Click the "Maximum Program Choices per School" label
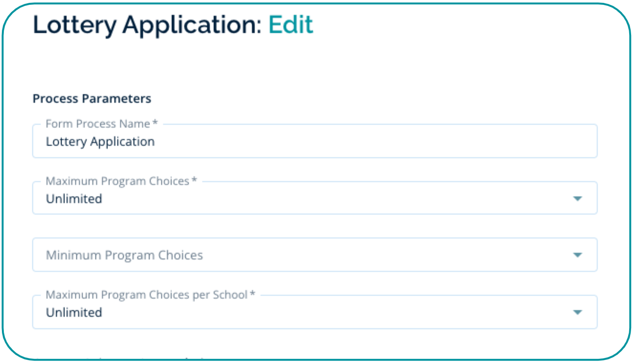This screenshot has height=364, width=633. click(x=146, y=295)
